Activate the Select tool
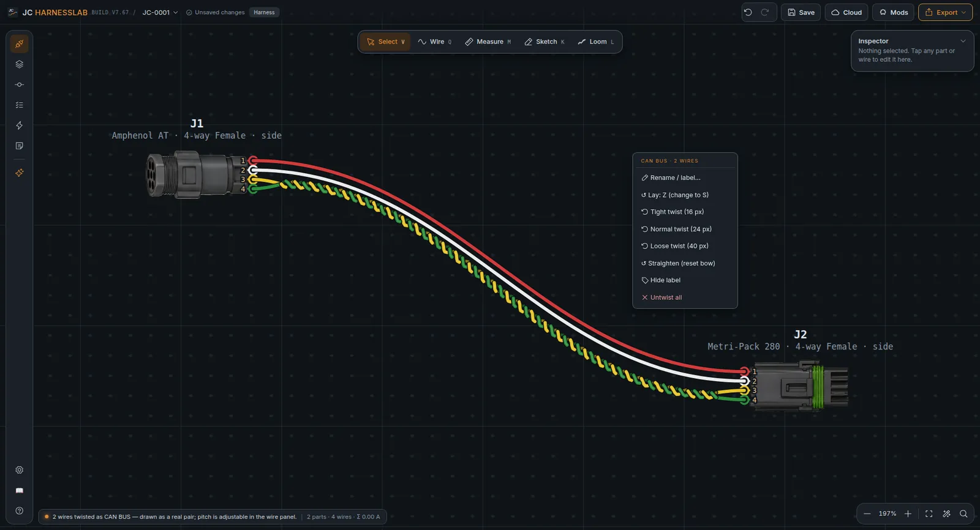 [385, 42]
